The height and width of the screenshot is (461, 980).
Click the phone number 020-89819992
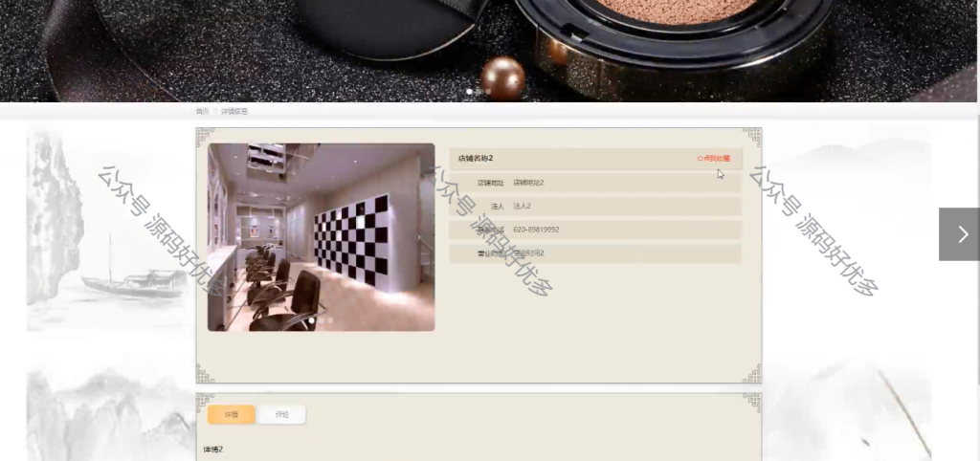pos(536,230)
